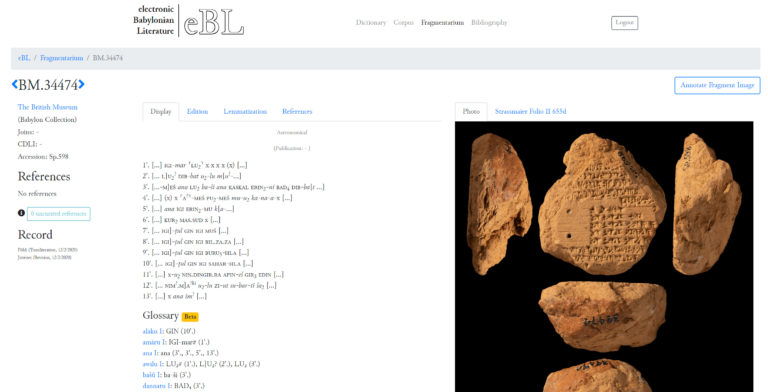This screenshot has width=768, height=392.
Task: Click Annotate Fragment Image button
Action: click(x=717, y=85)
